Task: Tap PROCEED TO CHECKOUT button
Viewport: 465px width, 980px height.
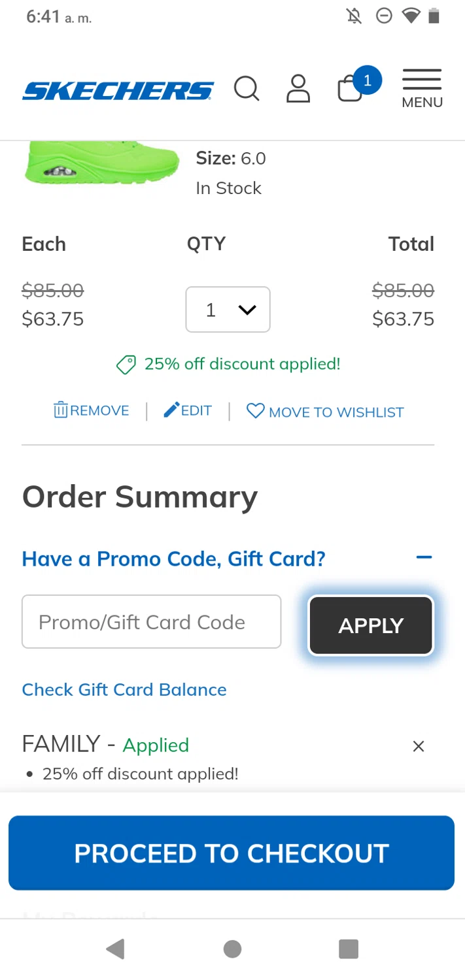Action: (232, 853)
